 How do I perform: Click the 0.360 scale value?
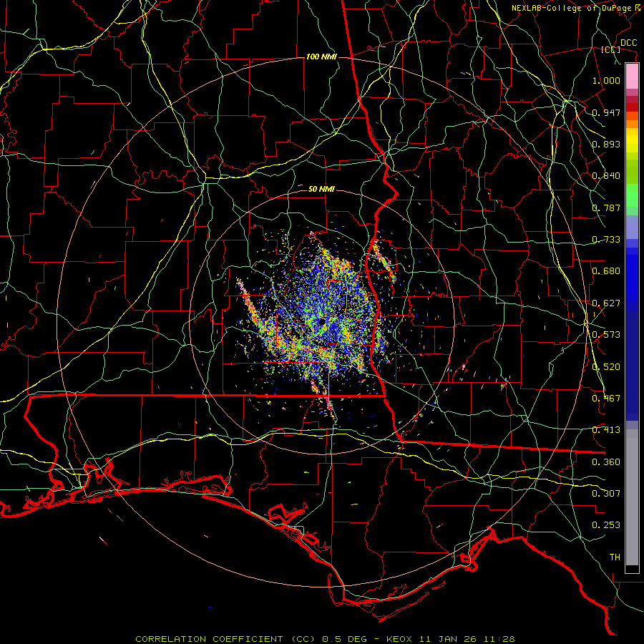click(x=606, y=462)
